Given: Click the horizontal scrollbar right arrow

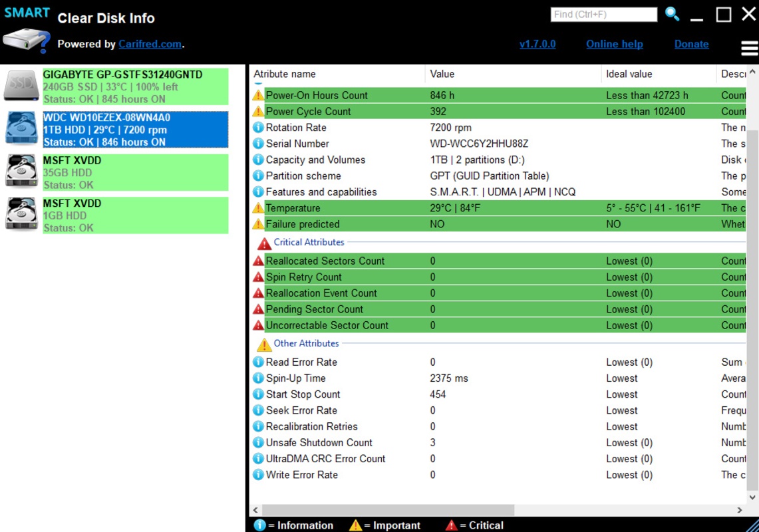Looking at the screenshot, I should [740, 510].
